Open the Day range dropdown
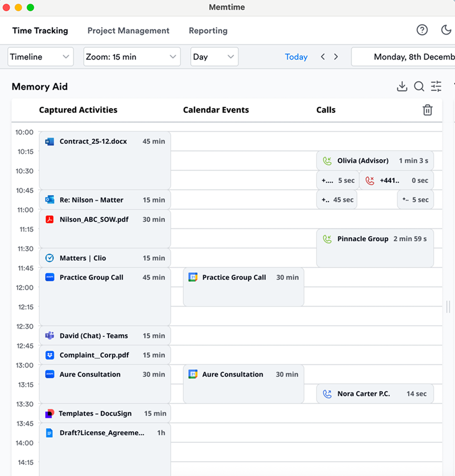 click(x=214, y=57)
